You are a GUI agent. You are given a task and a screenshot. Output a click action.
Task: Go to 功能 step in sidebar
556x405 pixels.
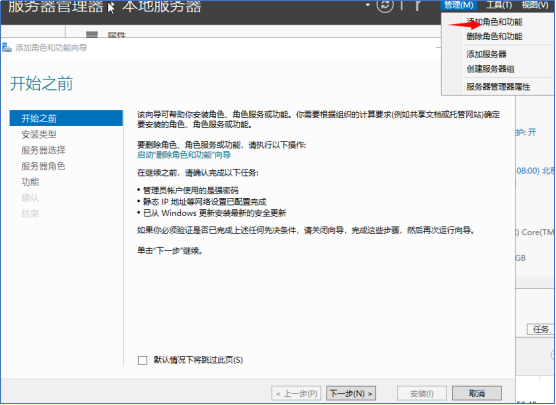pyautogui.click(x=30, y=182)
